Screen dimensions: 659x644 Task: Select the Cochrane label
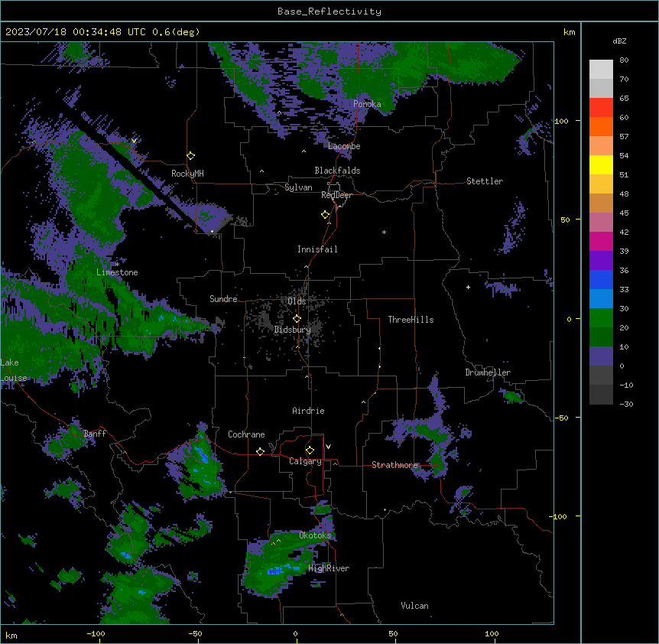[x=246, y=434]
